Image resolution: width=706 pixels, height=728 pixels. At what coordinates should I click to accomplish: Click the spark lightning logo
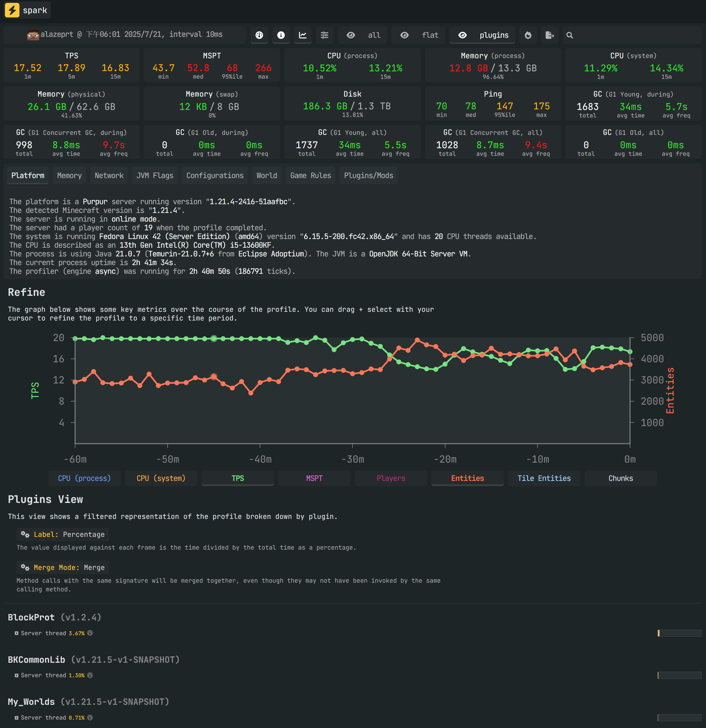point(12,10)
